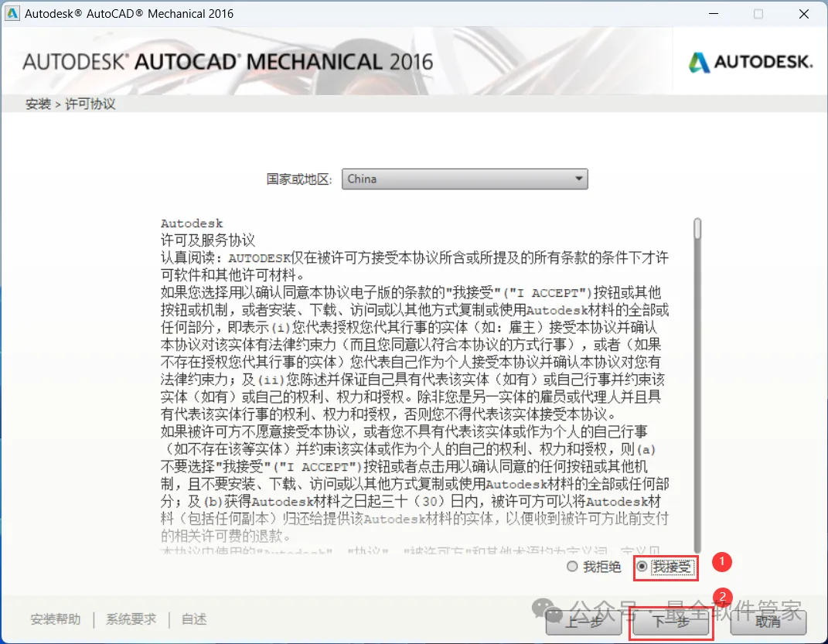828x644 pixels.
Task: Click the AUTODESK AUTOCAD MECHANICAL 2016 banner title
Action: pos(227,62)
